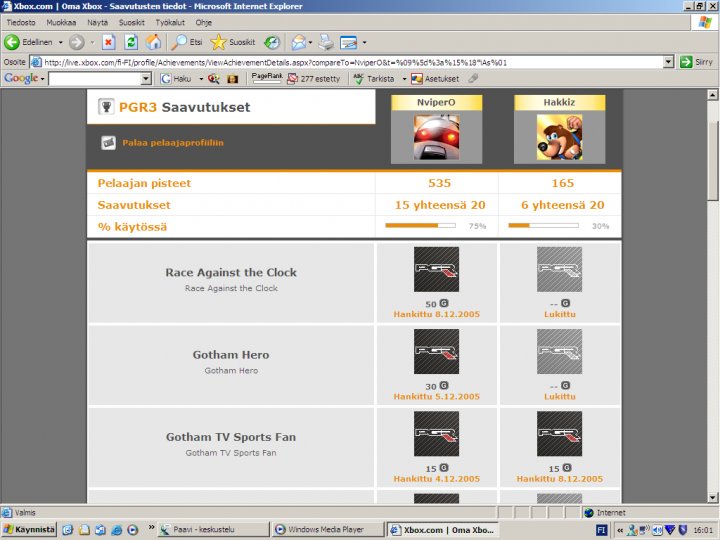Image resolution: width=720 pixels, height=540 pixels.
Task: Click the Gotham TV Sports Fan title
Action: click(x=231, y=437)
